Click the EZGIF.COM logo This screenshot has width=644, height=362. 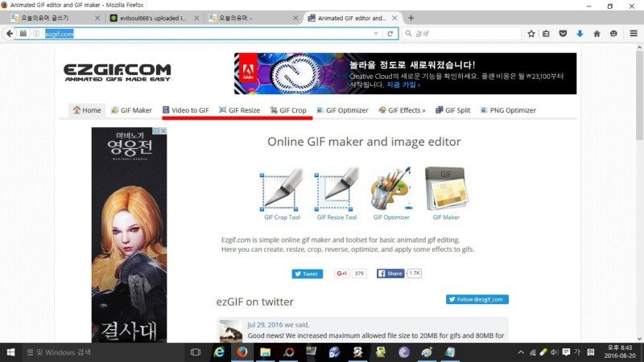[x=118, y=72]
